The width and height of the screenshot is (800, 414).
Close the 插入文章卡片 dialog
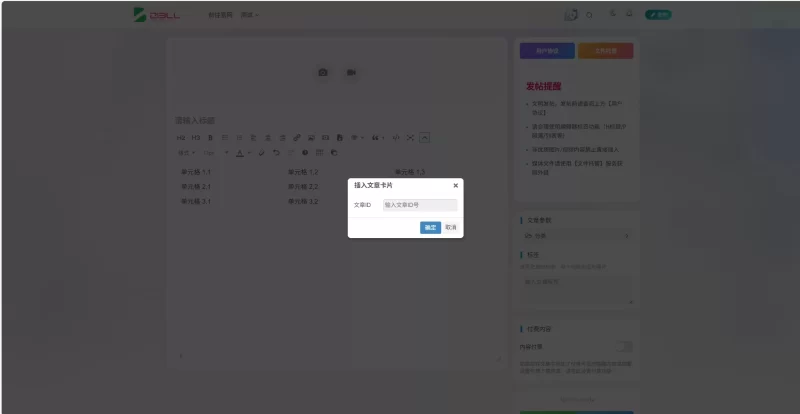pyautogui.click(x=456, y=186)
